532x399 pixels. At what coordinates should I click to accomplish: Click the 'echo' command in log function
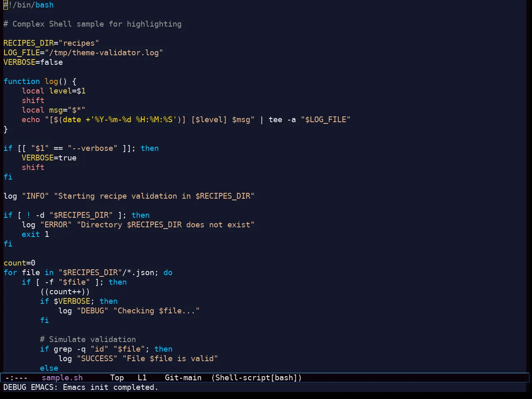[31, 120]
